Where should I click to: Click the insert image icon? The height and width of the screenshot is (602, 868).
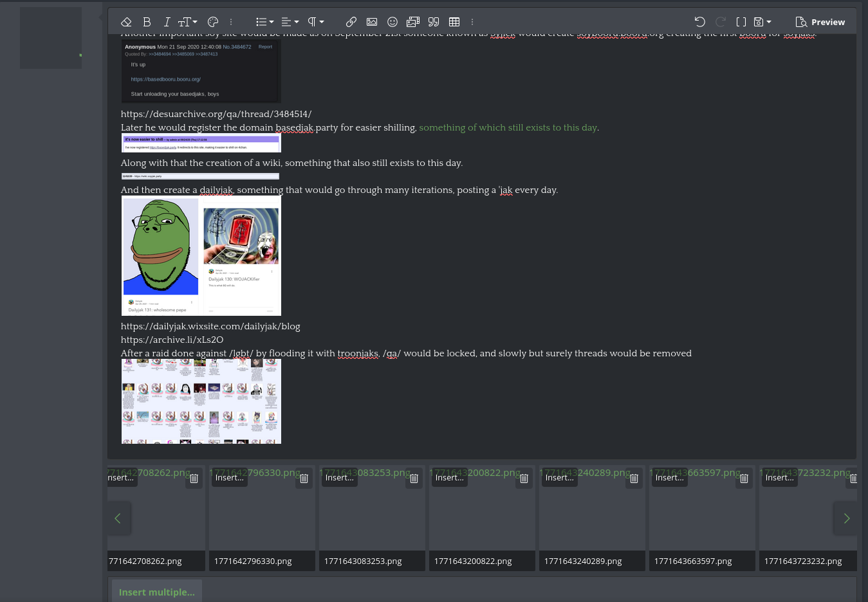(x=372, y=22)
